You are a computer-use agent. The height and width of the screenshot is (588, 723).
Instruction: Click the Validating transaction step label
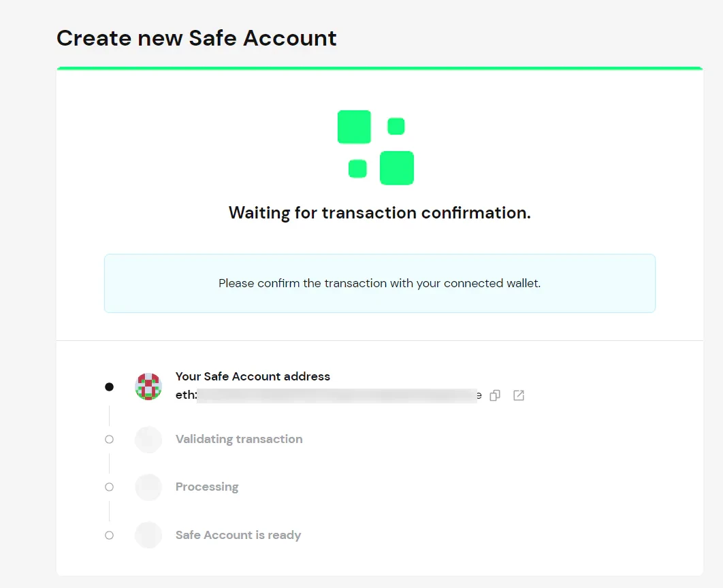coord(239,439)
